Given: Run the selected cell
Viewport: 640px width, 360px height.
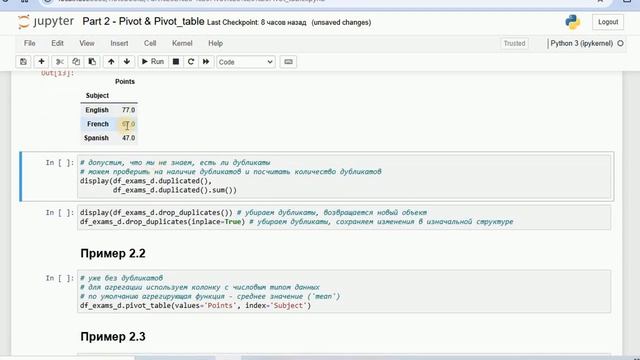Looking at the screenshot, I should pos(153,62).
